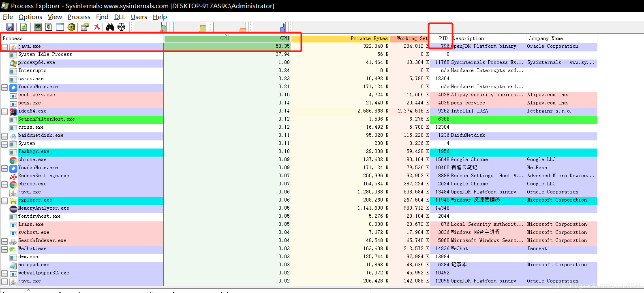Screen dimensions: 644x293
Task: Click the notepad.exe process icon
Action: pyautogui.click(x=13, y=265)
